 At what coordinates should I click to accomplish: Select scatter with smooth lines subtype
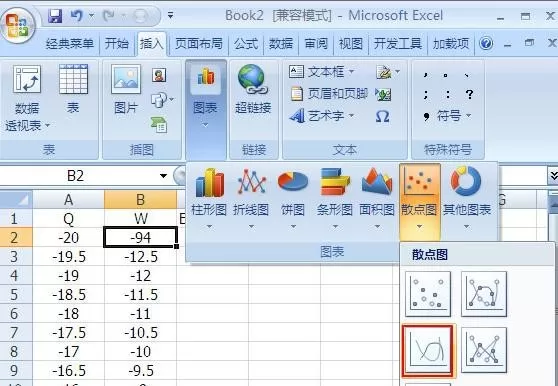[428, 350]
